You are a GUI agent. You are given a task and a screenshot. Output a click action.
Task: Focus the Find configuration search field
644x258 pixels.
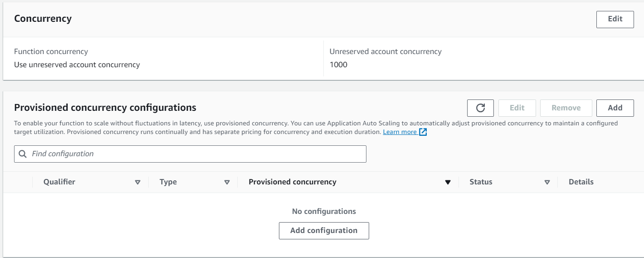[195, 154]
